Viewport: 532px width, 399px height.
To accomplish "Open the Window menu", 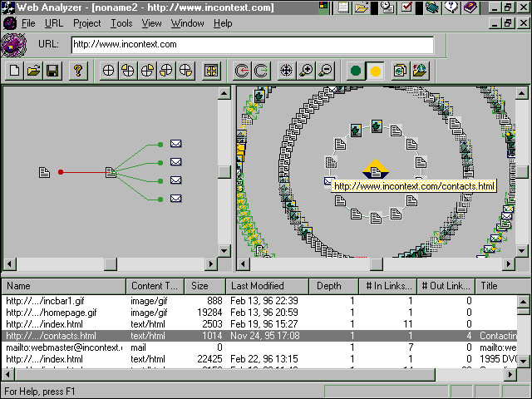I will tap(187, 23).
